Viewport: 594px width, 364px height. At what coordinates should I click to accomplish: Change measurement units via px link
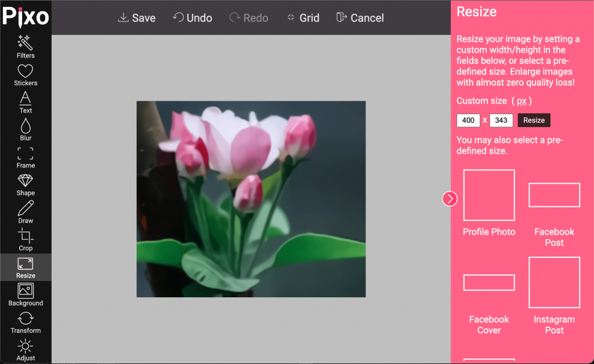click(521, 101)
